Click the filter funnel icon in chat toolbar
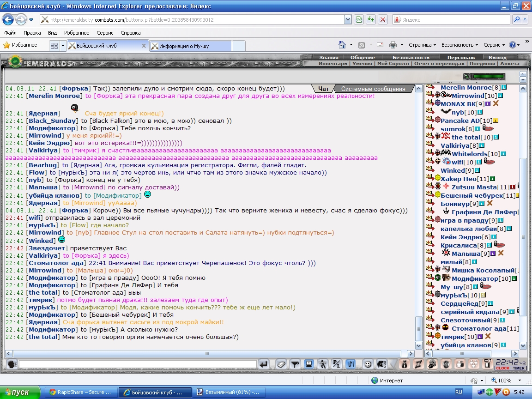The height and width of the screenshot is (399, 532). 295,364
